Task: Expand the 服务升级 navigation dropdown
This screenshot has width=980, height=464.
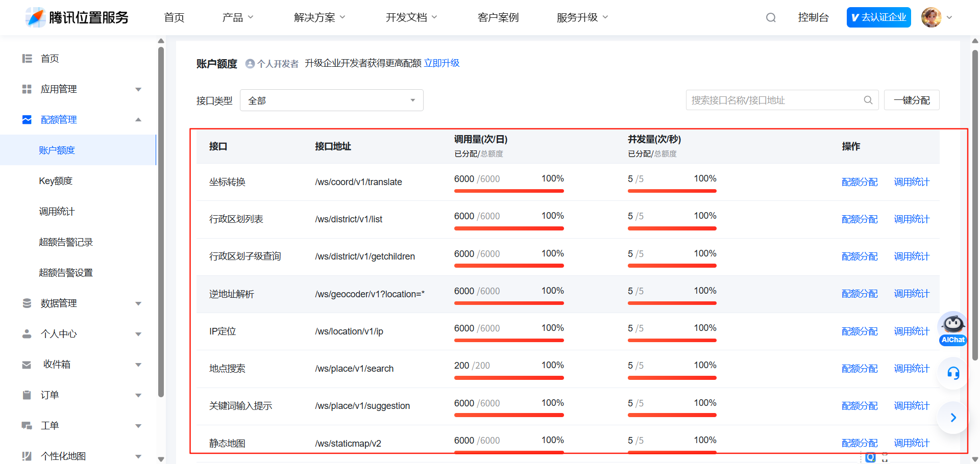Action: coord(583,17)
